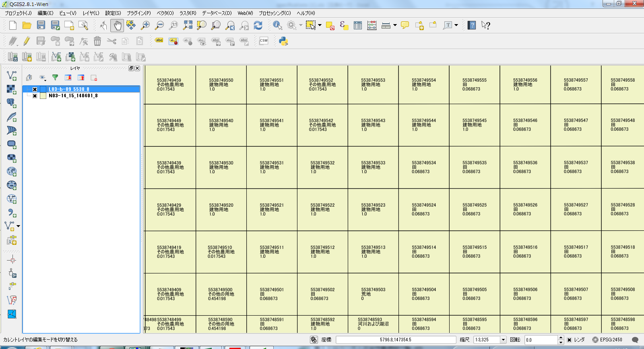Screen dimensions: 644x349
Task: Click the EPSG:2450 CRS status button
Action: [x=607, y=340]
